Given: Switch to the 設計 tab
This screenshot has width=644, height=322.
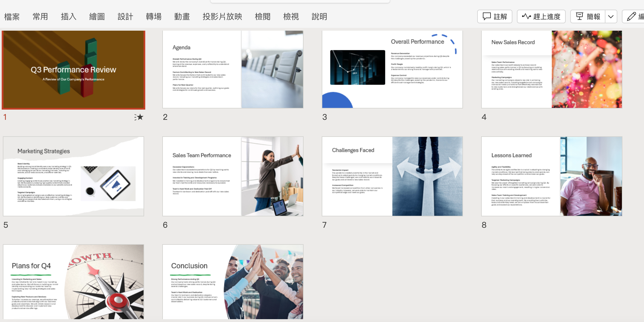Looking at the screenshot, I should click(x=125, y=16).
